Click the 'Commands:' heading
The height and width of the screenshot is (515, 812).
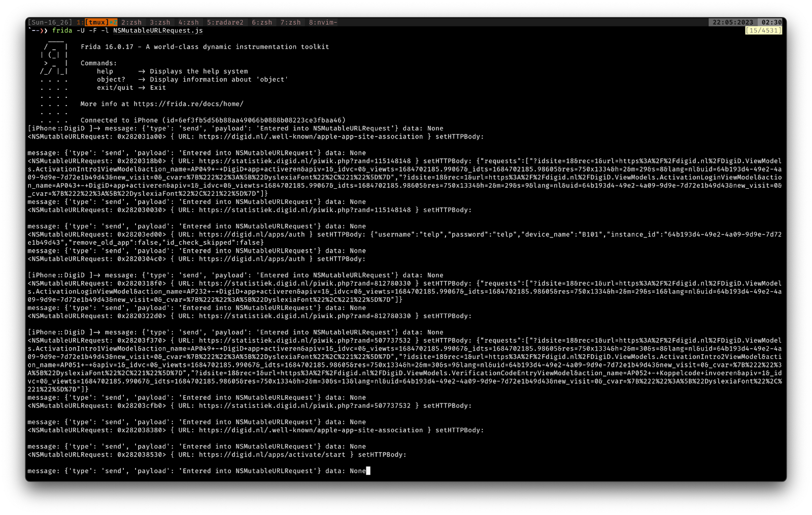point(99,63)
